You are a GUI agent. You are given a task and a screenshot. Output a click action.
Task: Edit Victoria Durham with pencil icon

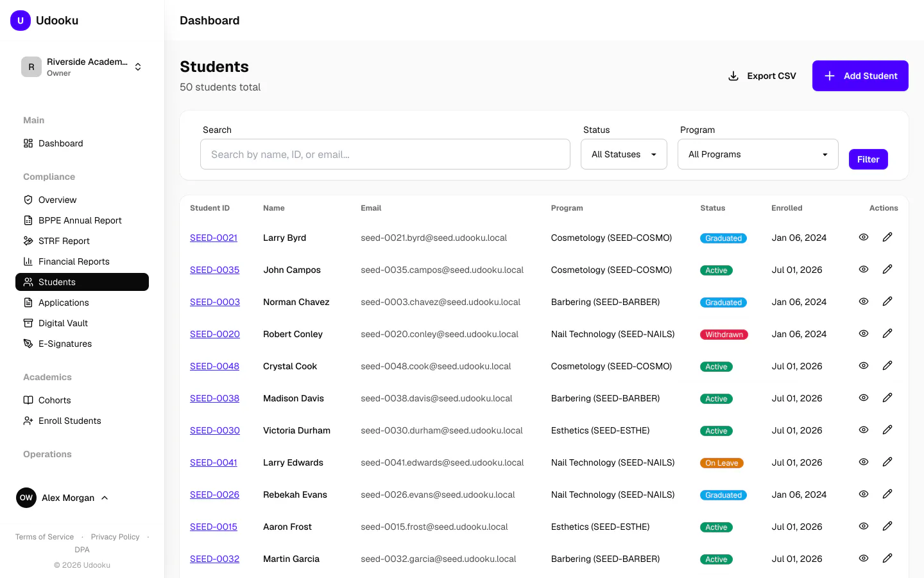(887, 430)
